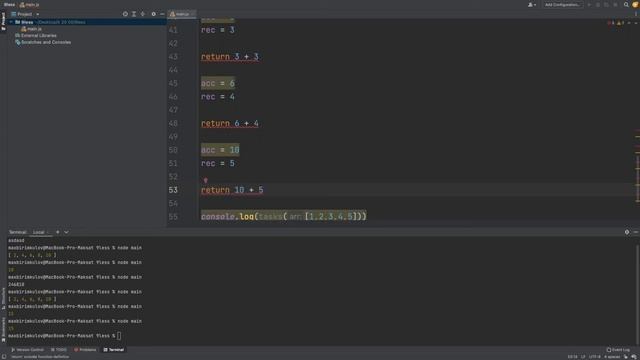Screen dimensions: 640x360
Task: Click the 'return 10 + 5' code line
Action: [x=232, y=190]
